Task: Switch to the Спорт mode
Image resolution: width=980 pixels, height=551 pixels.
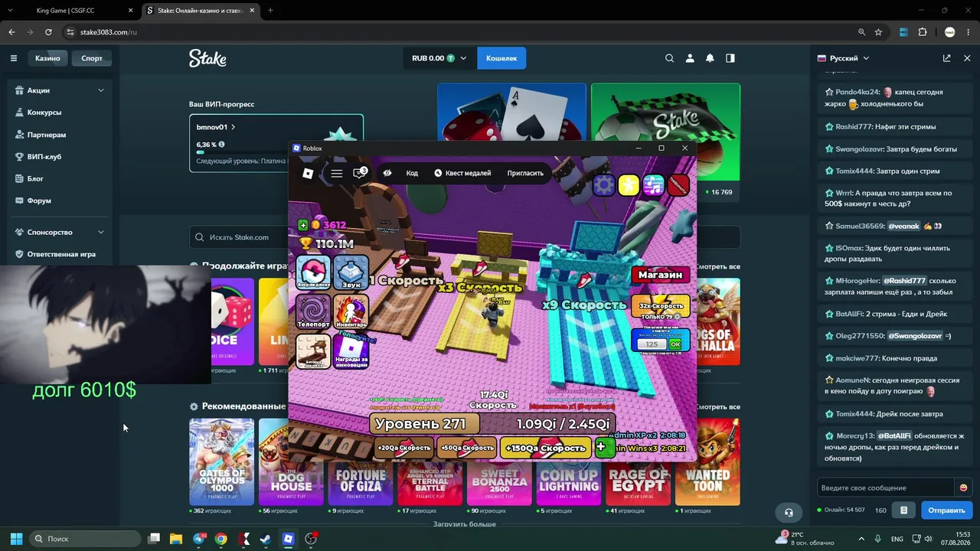Action: click(x=92, y=58)
